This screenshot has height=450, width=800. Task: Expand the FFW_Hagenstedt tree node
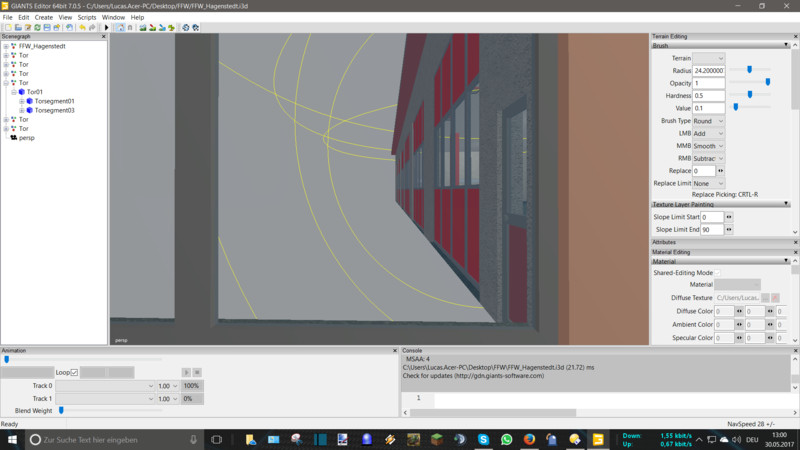pos(5,46)
